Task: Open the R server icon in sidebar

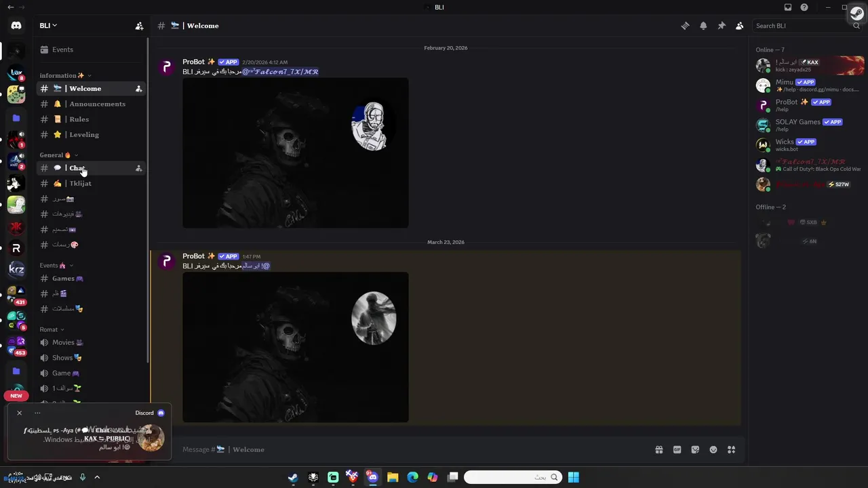Action: click(16, 248)
